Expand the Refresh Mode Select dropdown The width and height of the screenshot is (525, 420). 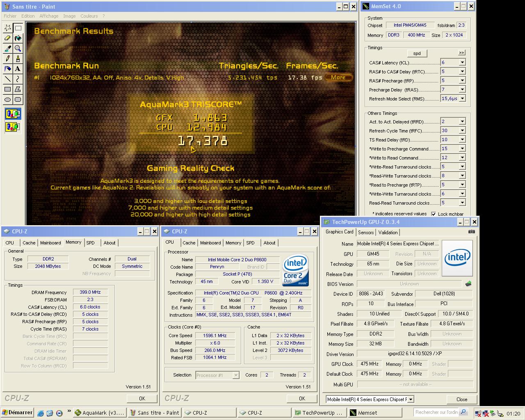(x=462, y=98)
